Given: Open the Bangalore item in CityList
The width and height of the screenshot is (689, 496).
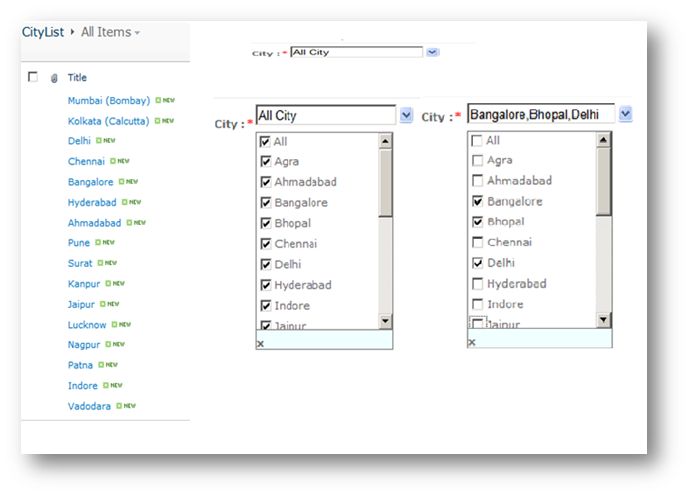Looking at the screenshot, I should 91,182.
